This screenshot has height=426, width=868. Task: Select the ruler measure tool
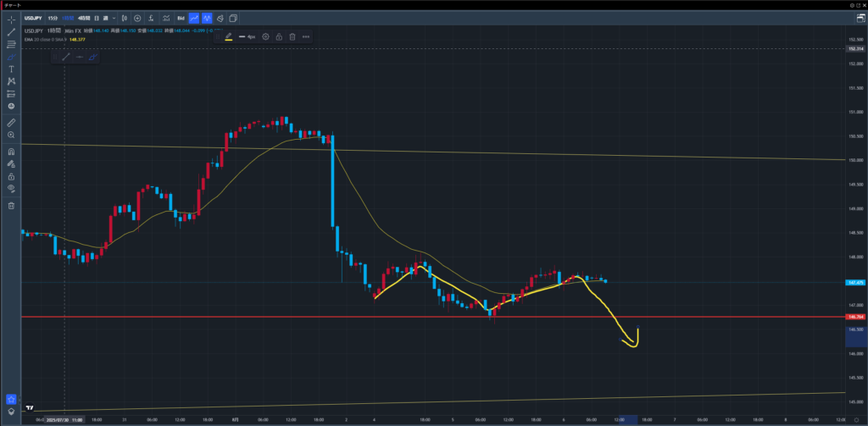click(11, 122)
